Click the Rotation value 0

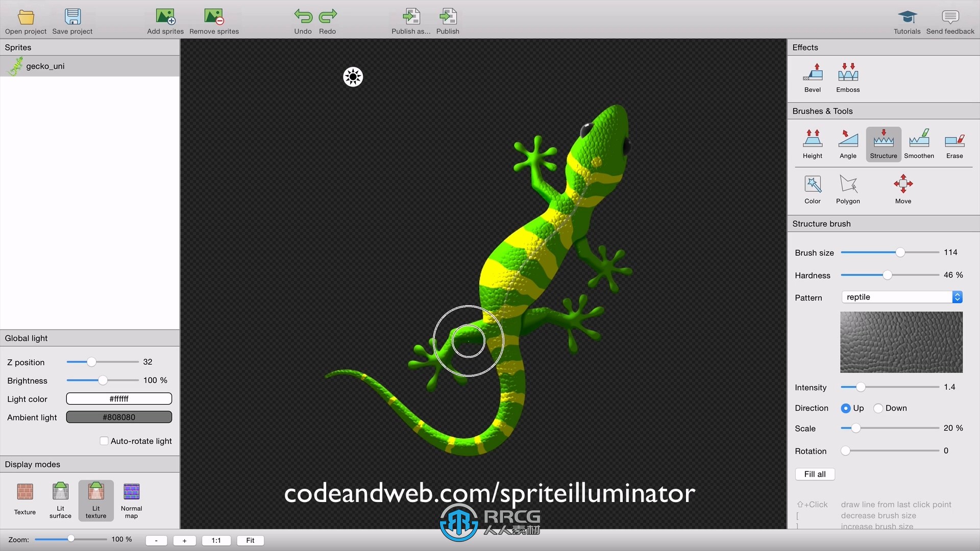(x=946, y=450)
